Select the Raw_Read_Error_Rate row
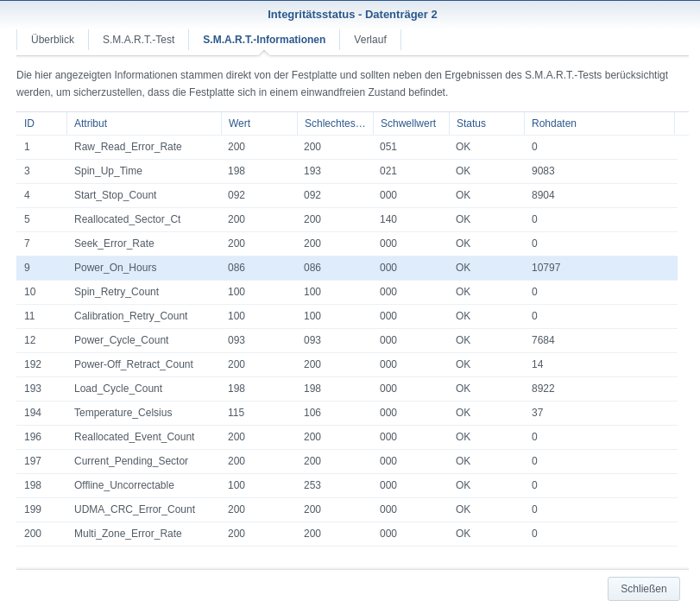Viewport: 700px width, 607px height. tap(128, 147)
